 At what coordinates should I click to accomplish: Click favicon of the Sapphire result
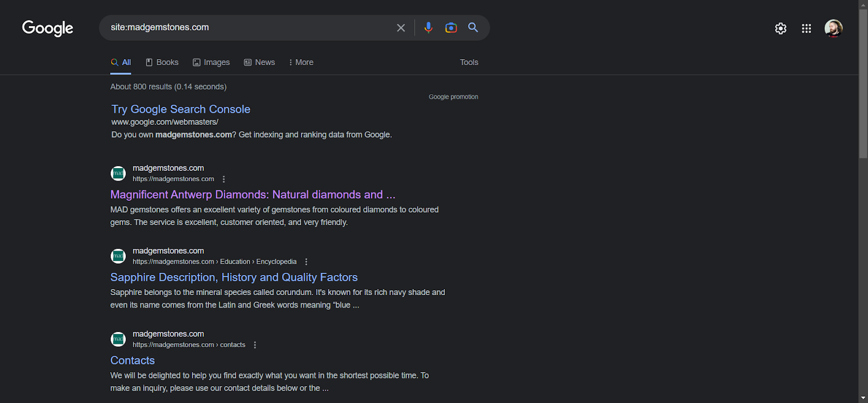point(118,256)
